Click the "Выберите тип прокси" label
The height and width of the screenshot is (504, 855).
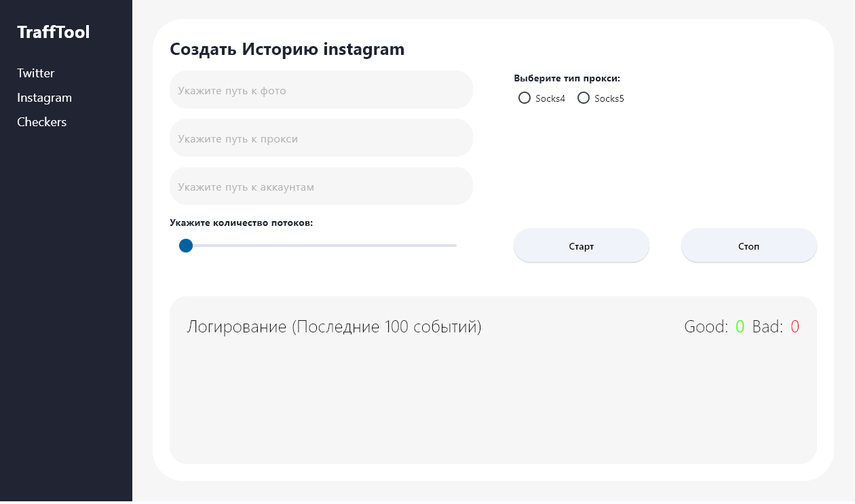pyautogui.click(x=567, y=78)
